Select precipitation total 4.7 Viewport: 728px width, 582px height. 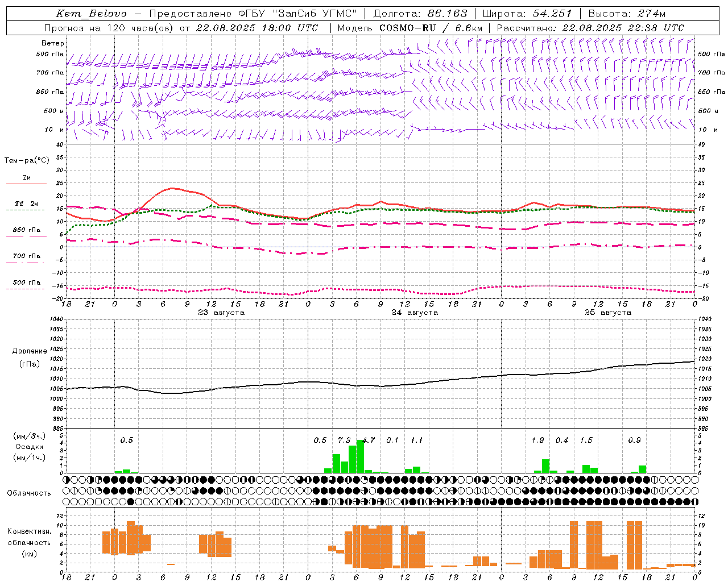coord(369,440)
